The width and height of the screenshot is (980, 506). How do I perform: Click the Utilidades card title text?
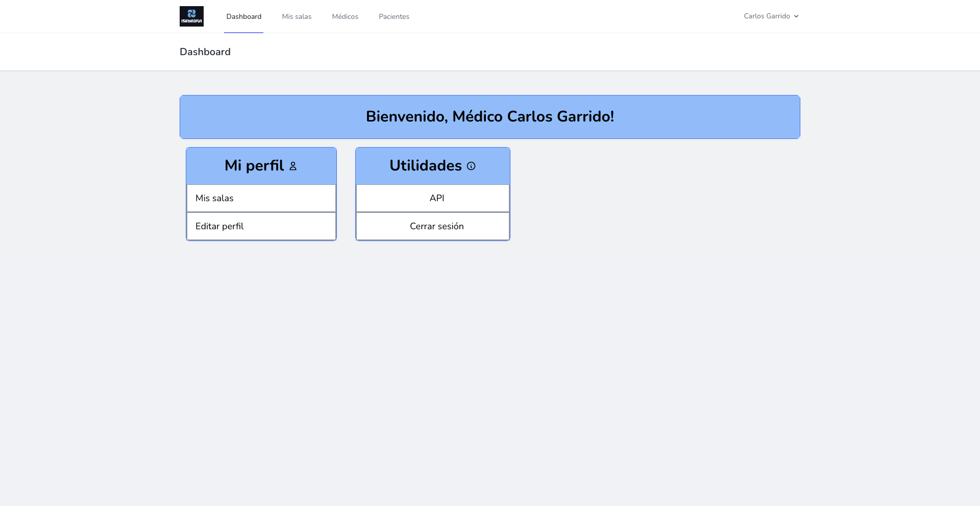pos(425,165)
